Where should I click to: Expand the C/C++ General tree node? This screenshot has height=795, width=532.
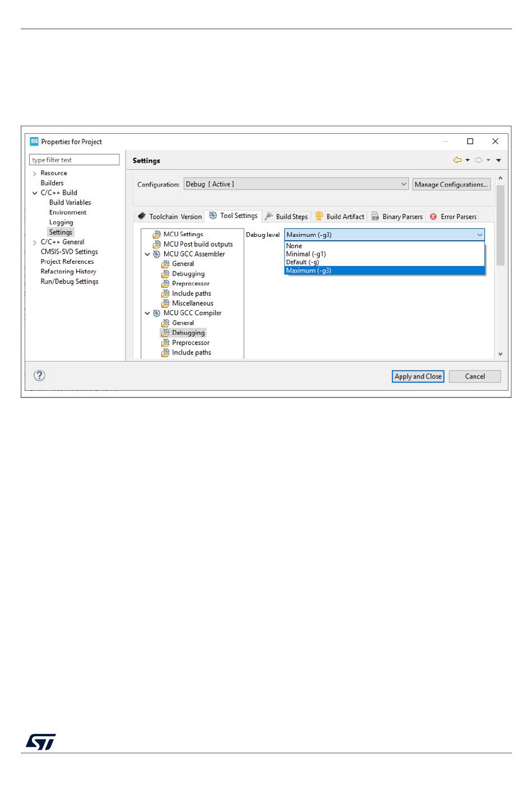(35, 242)
